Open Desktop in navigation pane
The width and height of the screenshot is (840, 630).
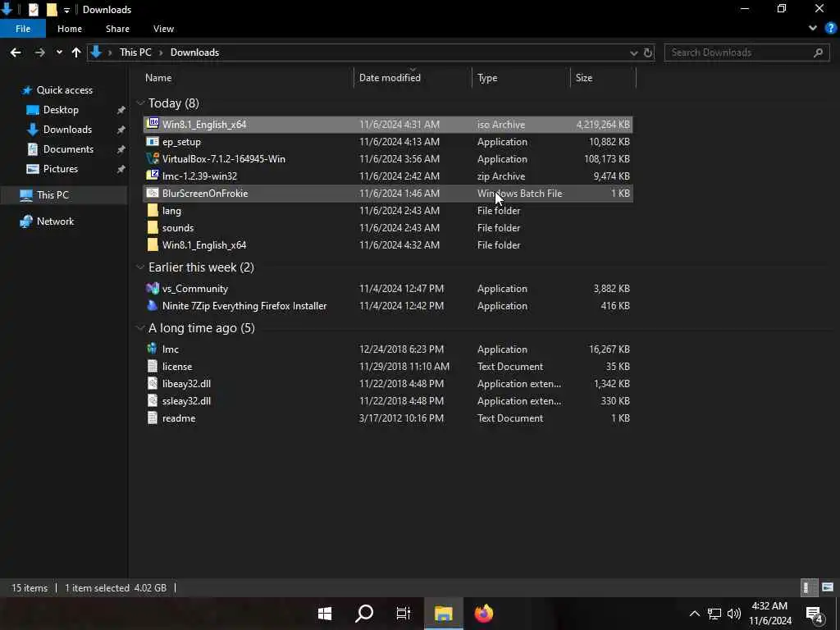click(61, 110)
